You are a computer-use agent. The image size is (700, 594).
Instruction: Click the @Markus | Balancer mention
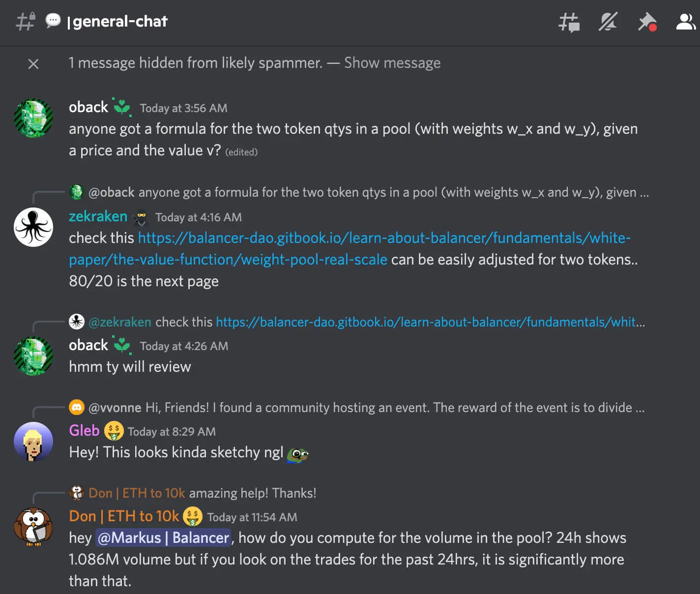(163, 538)
